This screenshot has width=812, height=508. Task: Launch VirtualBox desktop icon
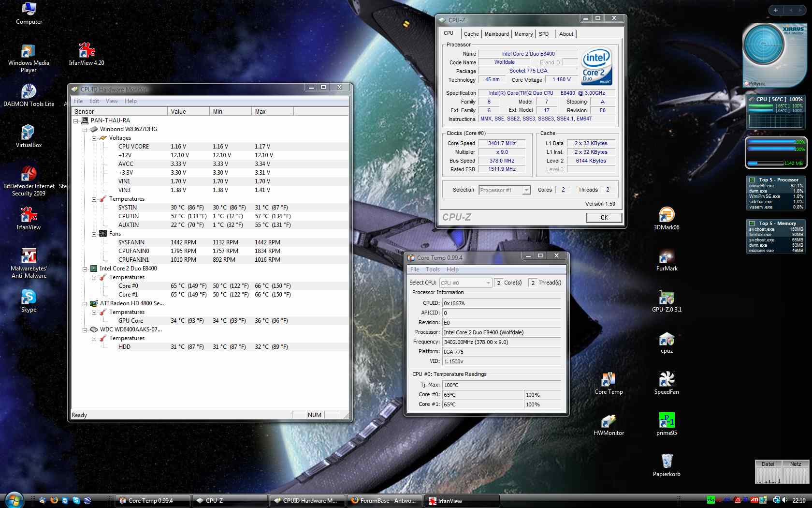click(x=29, y=136)
